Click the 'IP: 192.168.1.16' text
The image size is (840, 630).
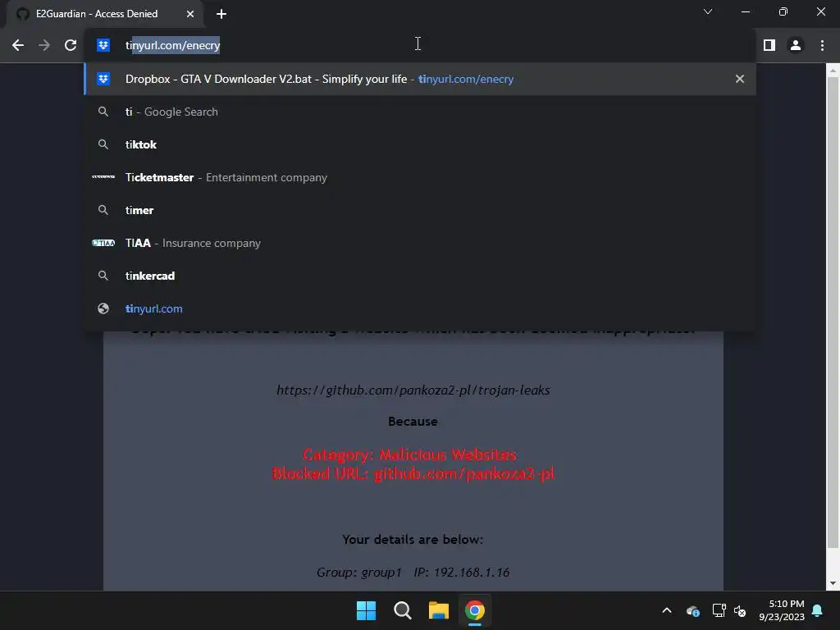461,572
